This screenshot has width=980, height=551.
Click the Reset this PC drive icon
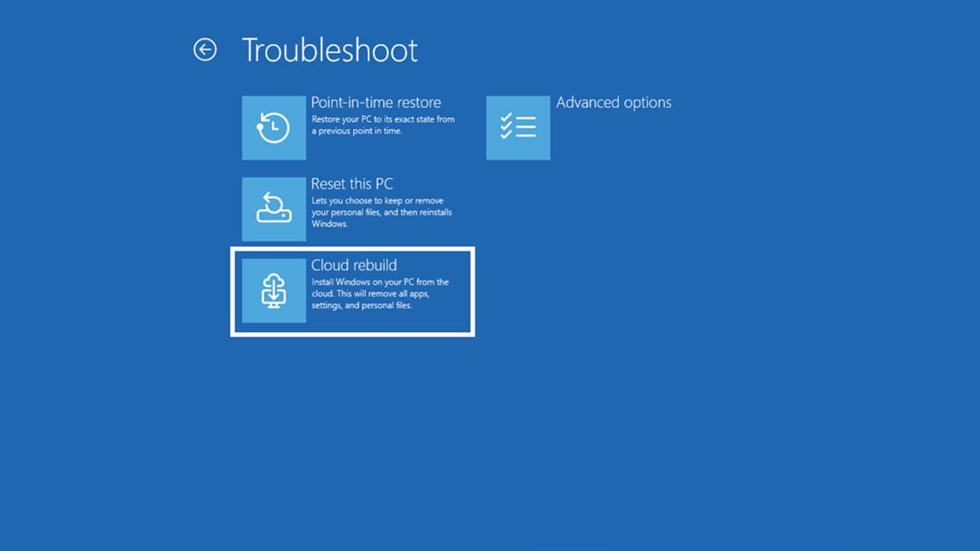pyautogui.click(x=274, y=209)
